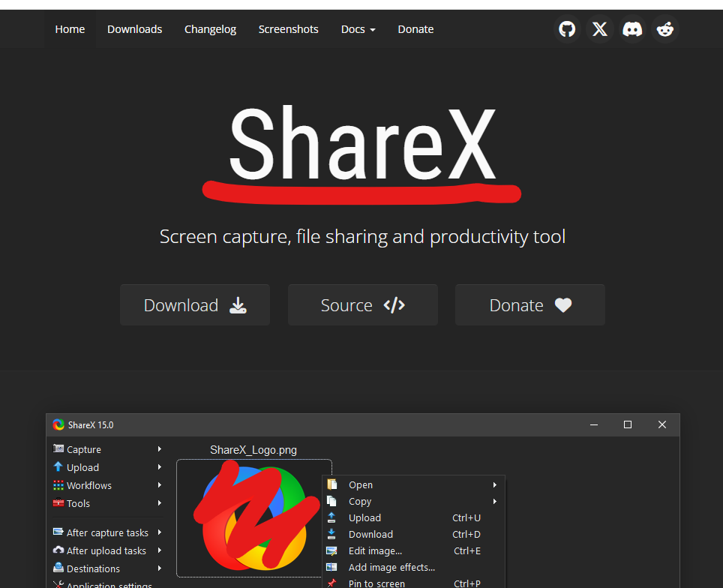Open the Reddit icon link in the header
Image resolution: width=723 pixels, height=588 pixels.
coord(665,29)
